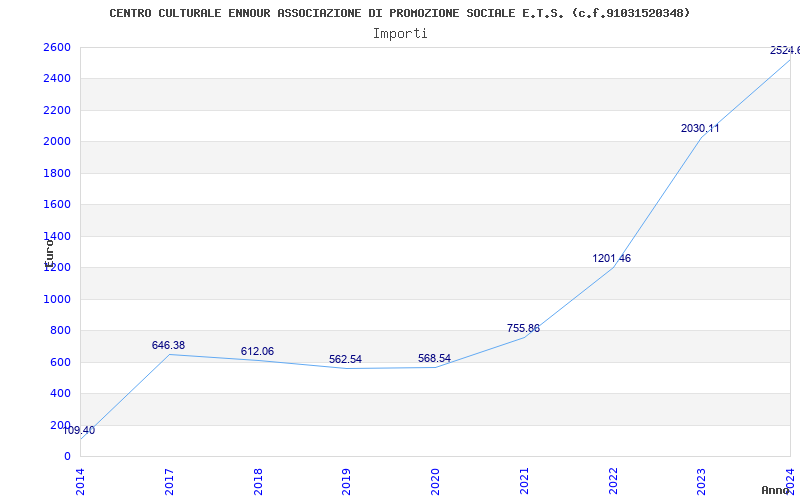800x500 pixels.
Task: Click the Anno x-axis title
Action: [x=777, y=490]
